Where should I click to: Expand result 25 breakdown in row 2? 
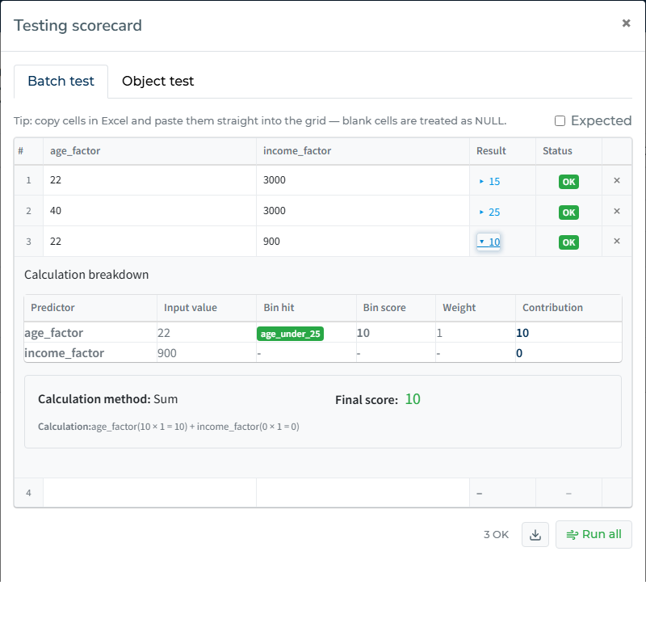489,212
